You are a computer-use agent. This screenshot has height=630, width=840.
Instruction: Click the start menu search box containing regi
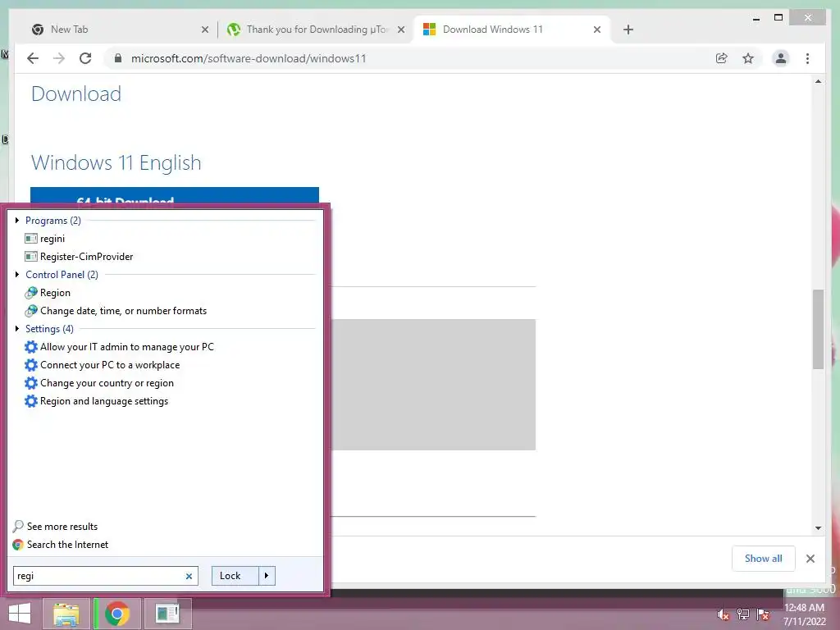tap(106, 576)
